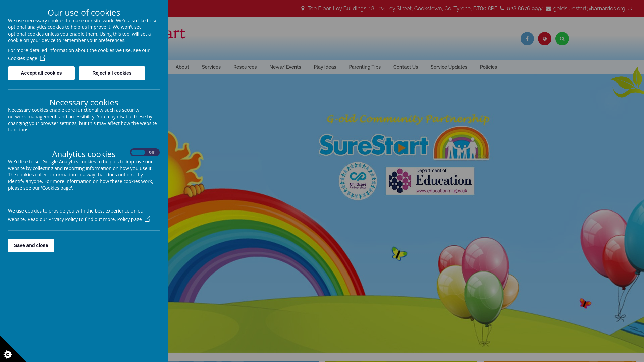Viewport: 644px width, 362px height.
Task: Click the G-old Community Partnership title
Action: 408,119
